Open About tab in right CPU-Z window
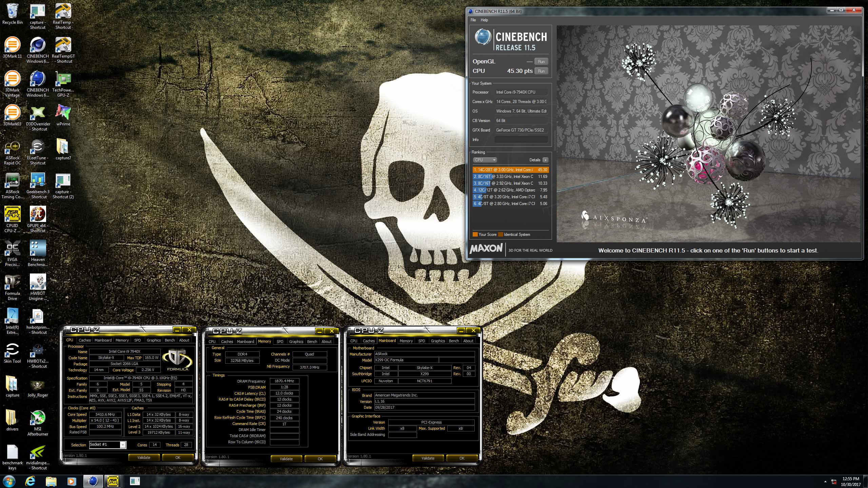868x488 pixels. pyautogui.click(x=468, y=341)
